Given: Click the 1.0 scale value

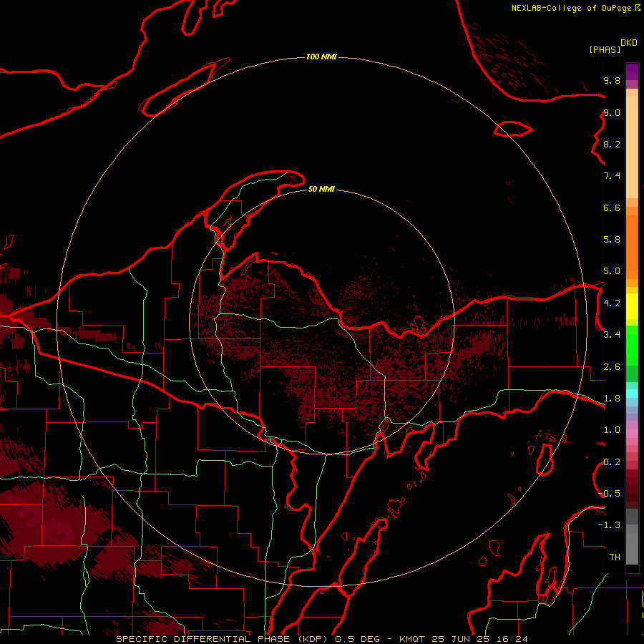Looking at the screenshot, I should coord(612,430).
